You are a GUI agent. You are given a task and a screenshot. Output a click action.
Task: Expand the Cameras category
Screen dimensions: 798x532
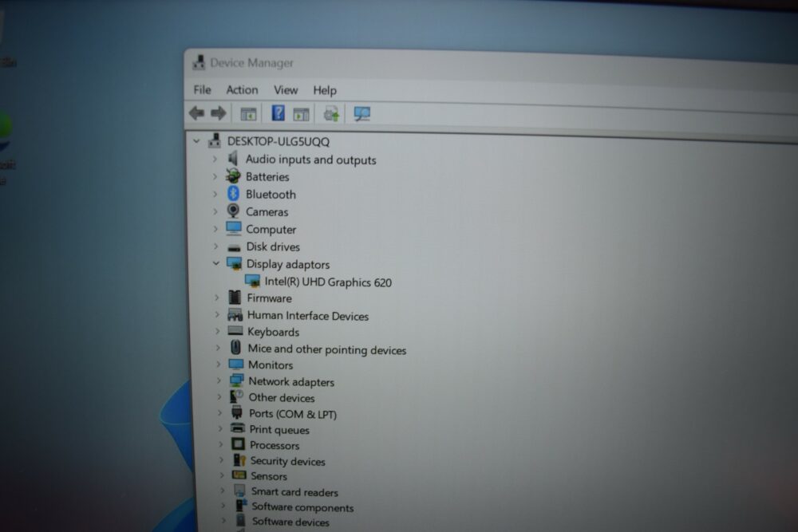[215, 211]
